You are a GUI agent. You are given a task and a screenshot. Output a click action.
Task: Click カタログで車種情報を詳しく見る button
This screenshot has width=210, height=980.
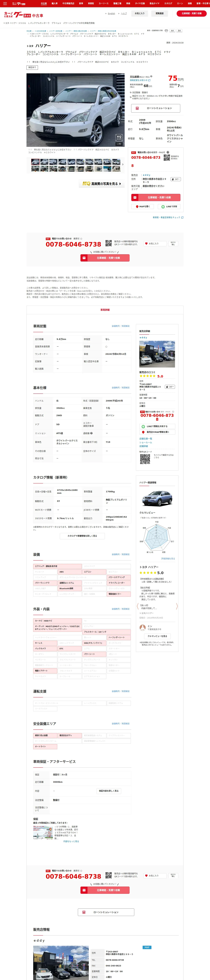(x=82, y=536)
